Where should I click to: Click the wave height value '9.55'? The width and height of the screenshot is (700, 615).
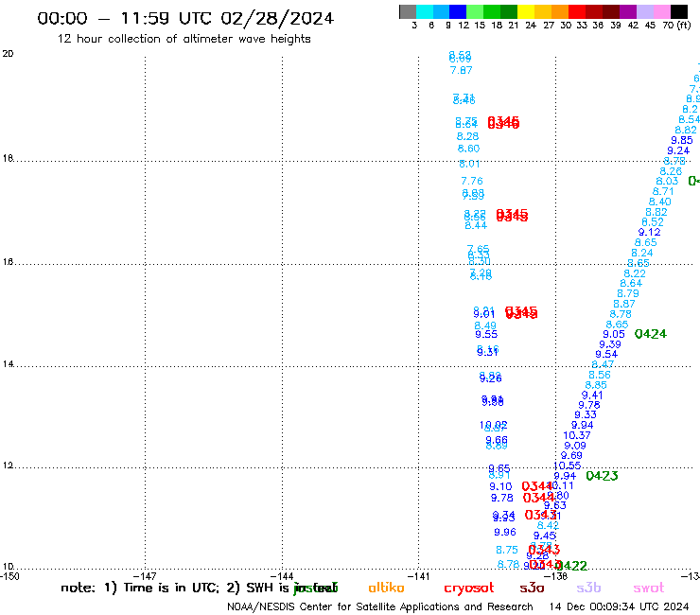click(486, 335)
